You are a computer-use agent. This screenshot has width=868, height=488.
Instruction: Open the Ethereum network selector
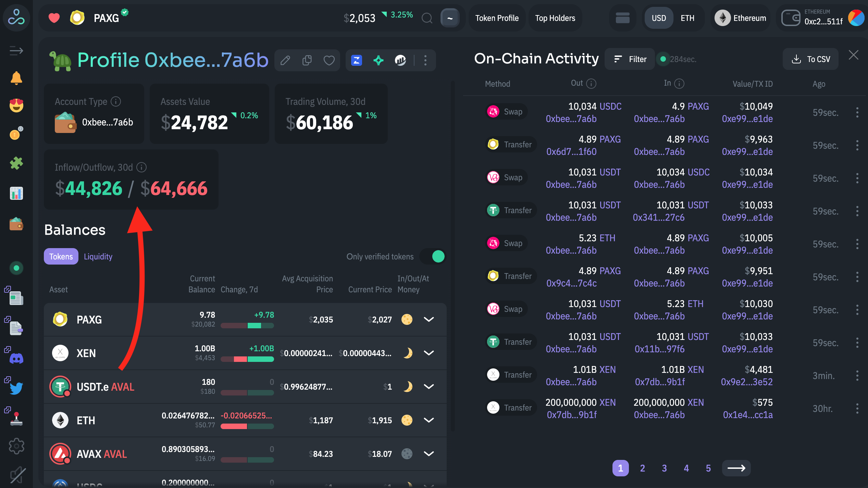[741, 18]
